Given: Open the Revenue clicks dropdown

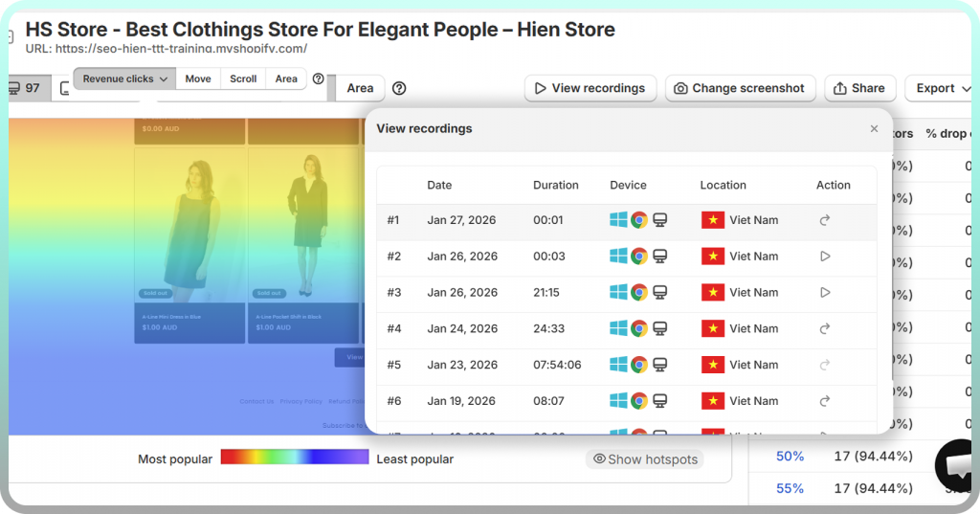Looking at the screenshot, I should point(124,78).
